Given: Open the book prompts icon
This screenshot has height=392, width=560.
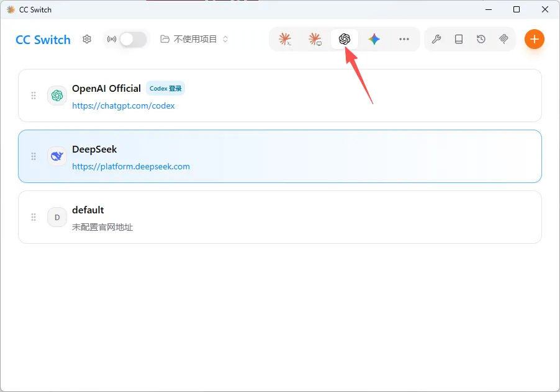Looking at the screenshot, I should [x=459, y=39].
